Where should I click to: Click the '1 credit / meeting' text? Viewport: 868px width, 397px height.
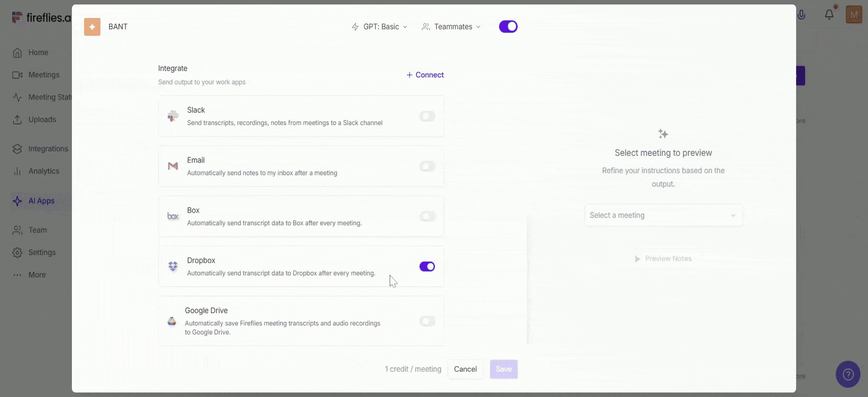click(413, 369)
